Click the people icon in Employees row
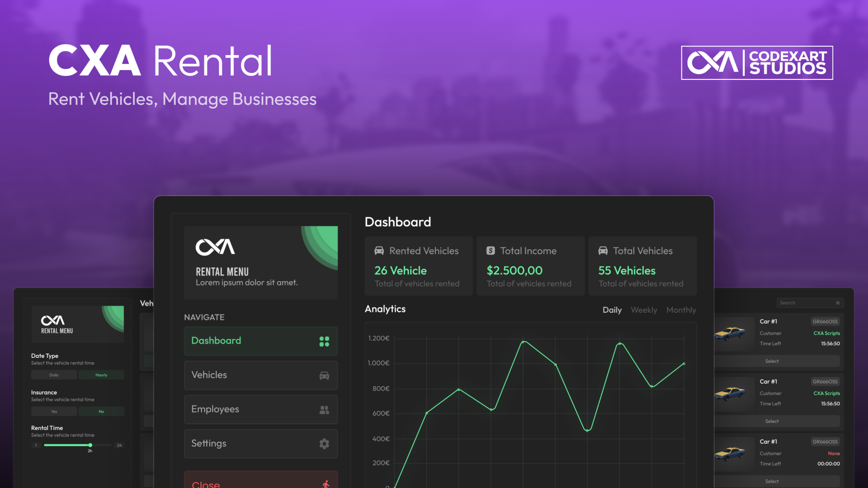The height and width of the screenshot is (488, 868). [324, 410]
